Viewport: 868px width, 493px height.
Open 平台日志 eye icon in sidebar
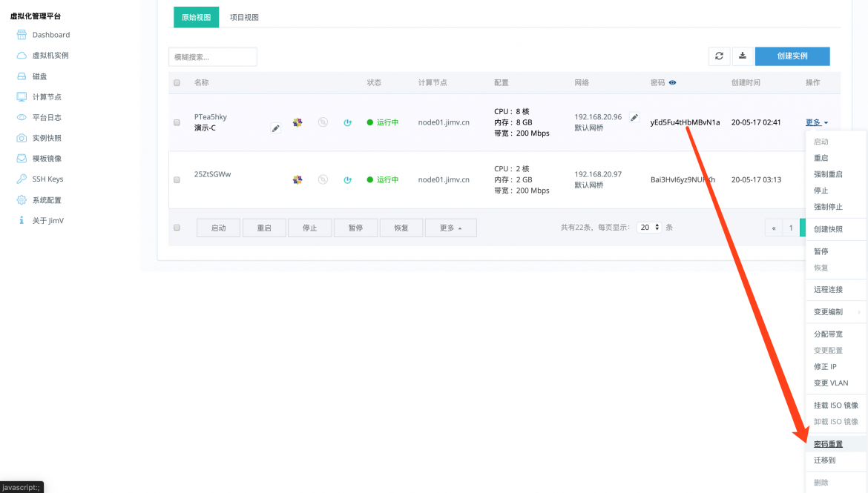coord(22,117)
